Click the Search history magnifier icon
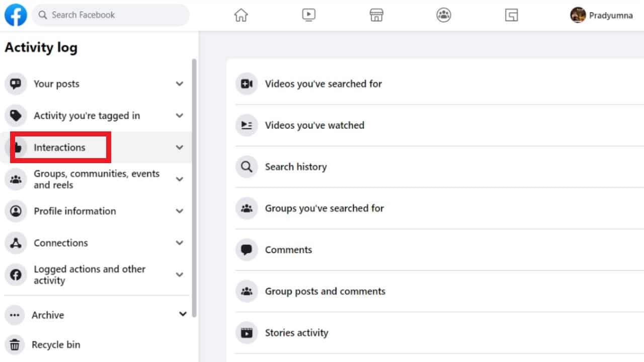The width and height of the screenshot is (644, 362). click(247, 167)
